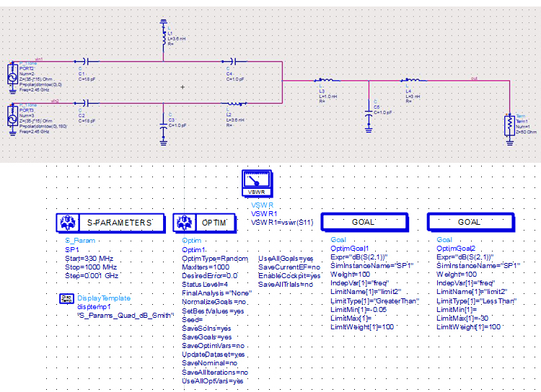Select capacitor C5 shunt symbol
541x392 pixels.
[369, 115]
